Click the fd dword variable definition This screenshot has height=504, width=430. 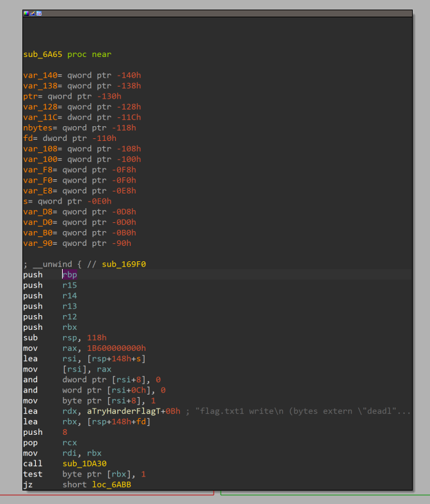coord(70,138)
